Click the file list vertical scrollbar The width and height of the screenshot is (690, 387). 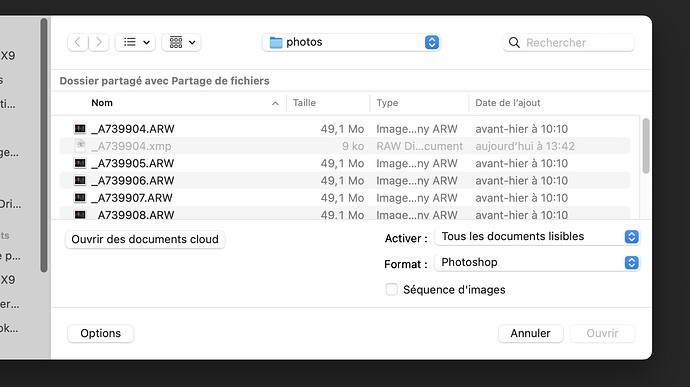point(646,146)
